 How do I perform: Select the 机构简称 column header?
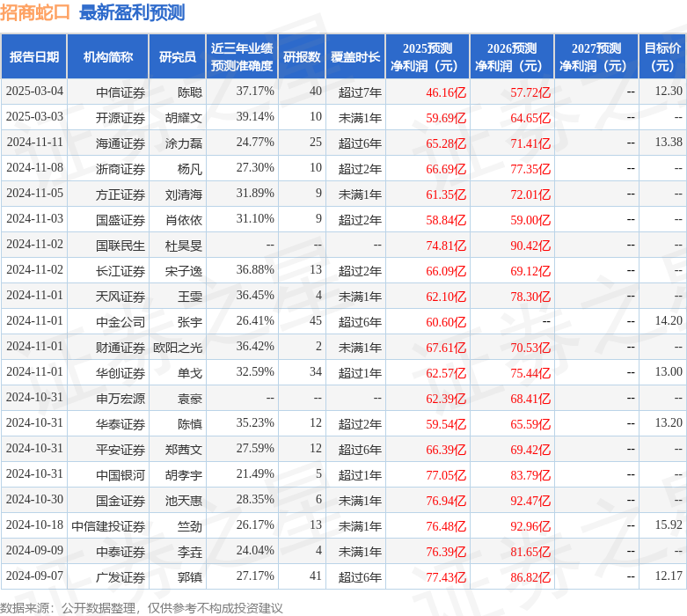108,56
